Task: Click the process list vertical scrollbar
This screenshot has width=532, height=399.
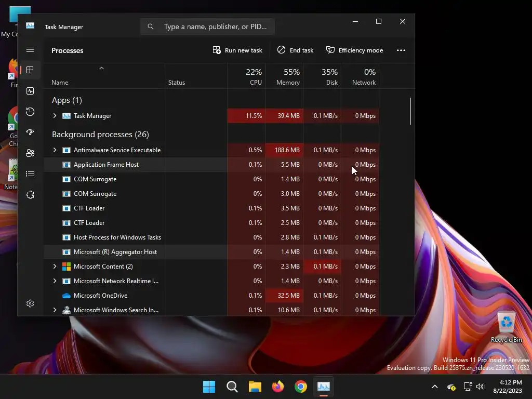Action: pyautogui.click(x=410, y=111)
